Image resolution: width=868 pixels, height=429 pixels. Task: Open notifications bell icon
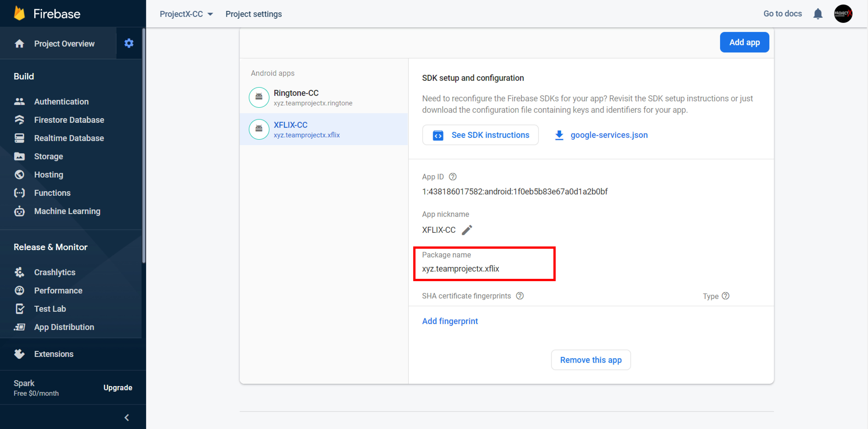point(818,14)
